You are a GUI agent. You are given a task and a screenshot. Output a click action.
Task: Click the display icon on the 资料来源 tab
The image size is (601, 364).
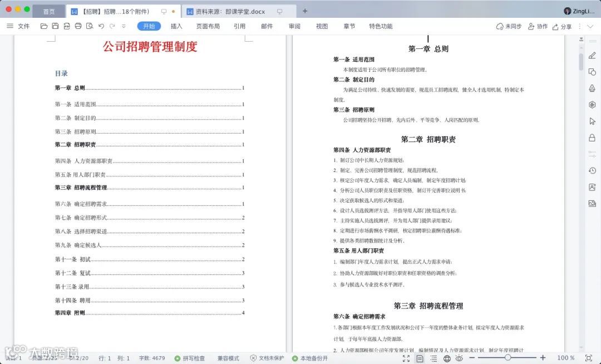(279, 12)
